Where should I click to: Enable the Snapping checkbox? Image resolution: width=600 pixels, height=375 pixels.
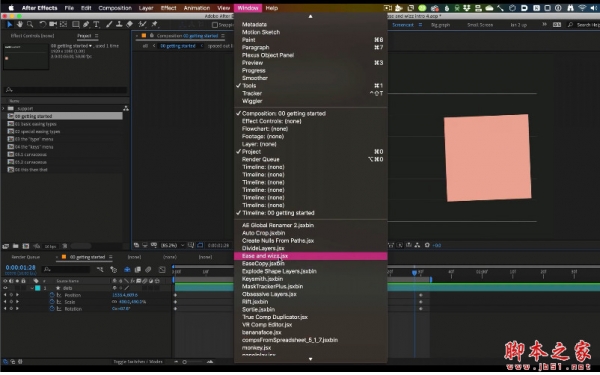pos(215,25)
